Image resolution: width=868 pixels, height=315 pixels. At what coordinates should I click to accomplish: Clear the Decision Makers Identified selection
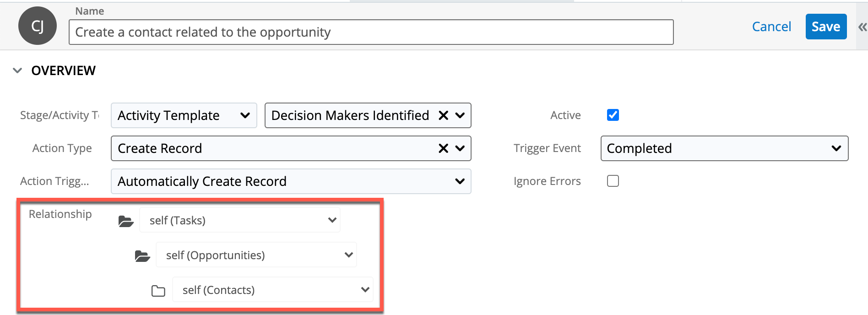point(443,115)
